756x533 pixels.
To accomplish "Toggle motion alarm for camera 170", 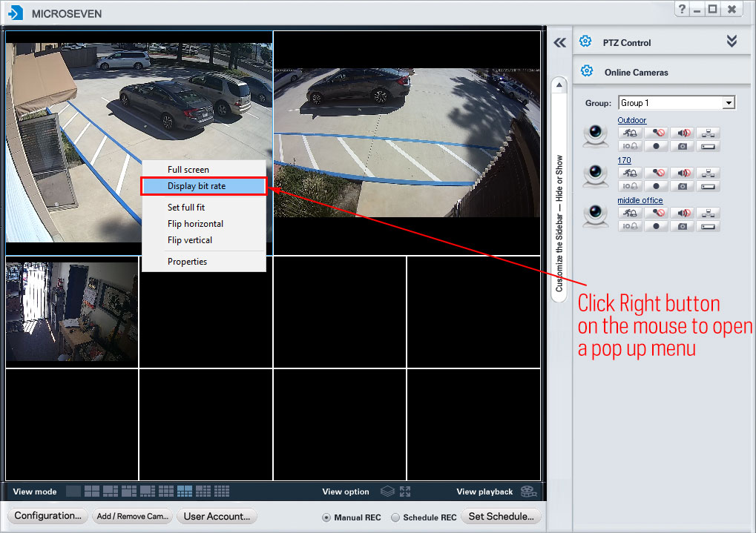I will [x=630, y=173].
